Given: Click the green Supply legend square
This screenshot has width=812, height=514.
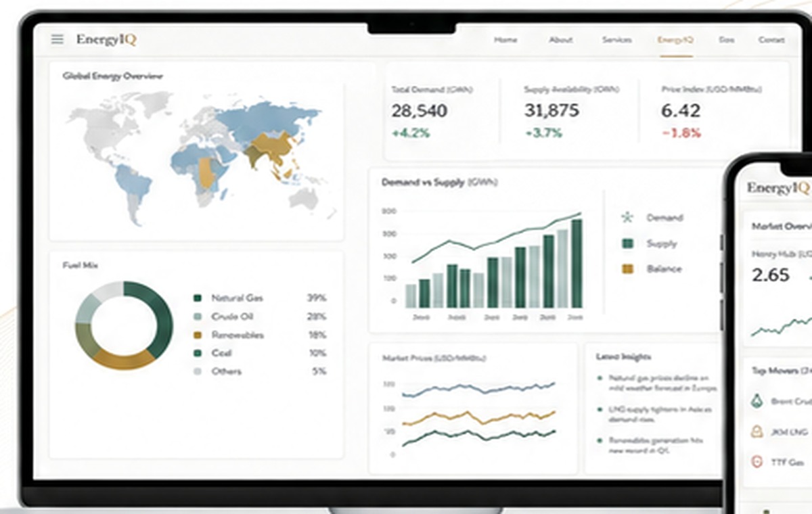Looking at the screenshot, I should pyautogui.click(x=628, y=243).
